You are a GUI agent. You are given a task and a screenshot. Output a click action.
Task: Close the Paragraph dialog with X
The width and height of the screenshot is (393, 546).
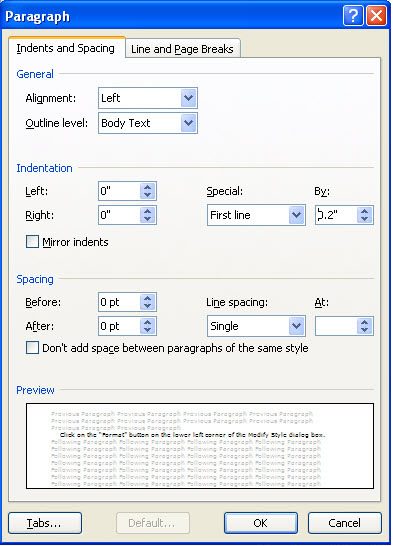376,16
